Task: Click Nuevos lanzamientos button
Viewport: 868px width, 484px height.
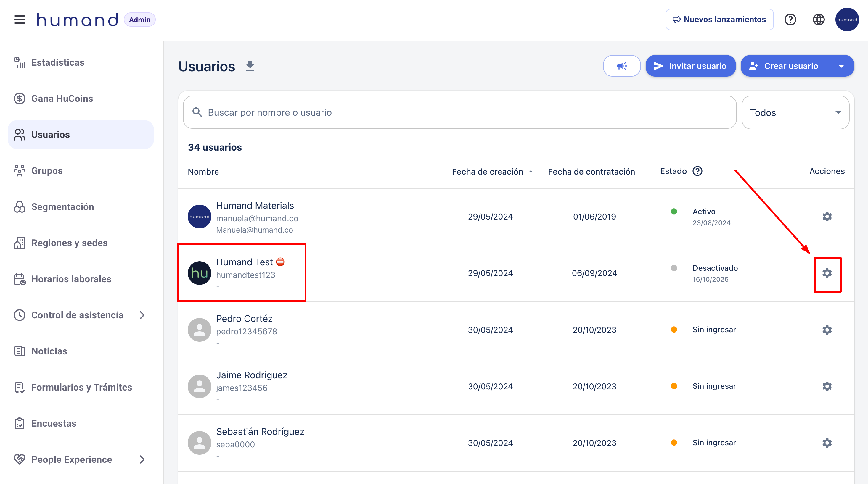Action: tap(719, 20)
